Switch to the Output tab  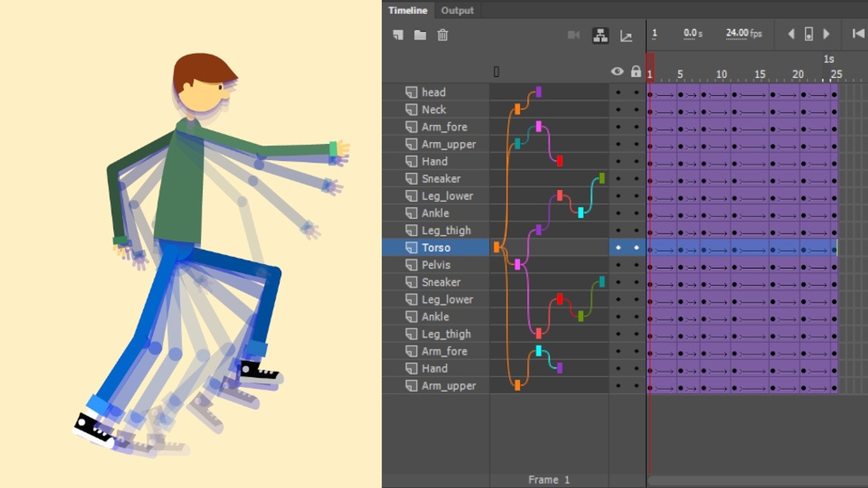[x=457, y=10]
